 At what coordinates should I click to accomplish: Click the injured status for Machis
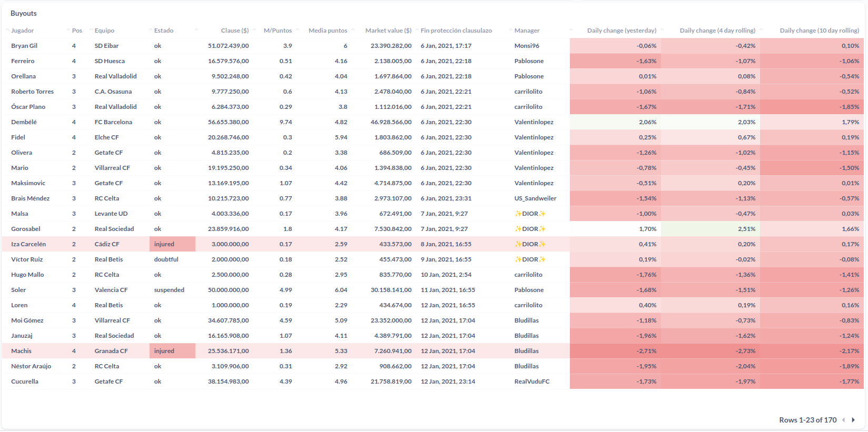click(172, 351)
